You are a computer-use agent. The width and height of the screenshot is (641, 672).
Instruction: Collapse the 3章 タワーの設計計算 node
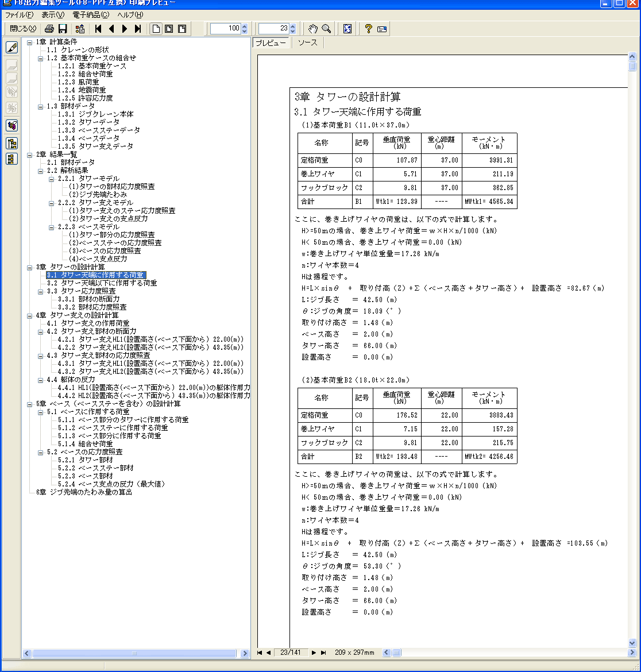click(x=29, y=268)
